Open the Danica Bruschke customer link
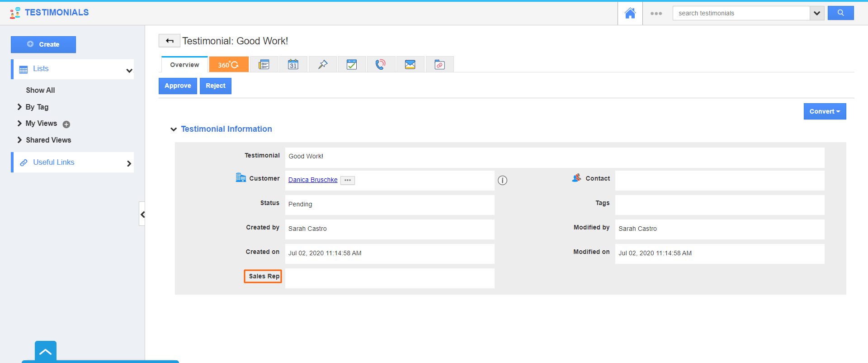The image size is (868, 363). (313, 180)
